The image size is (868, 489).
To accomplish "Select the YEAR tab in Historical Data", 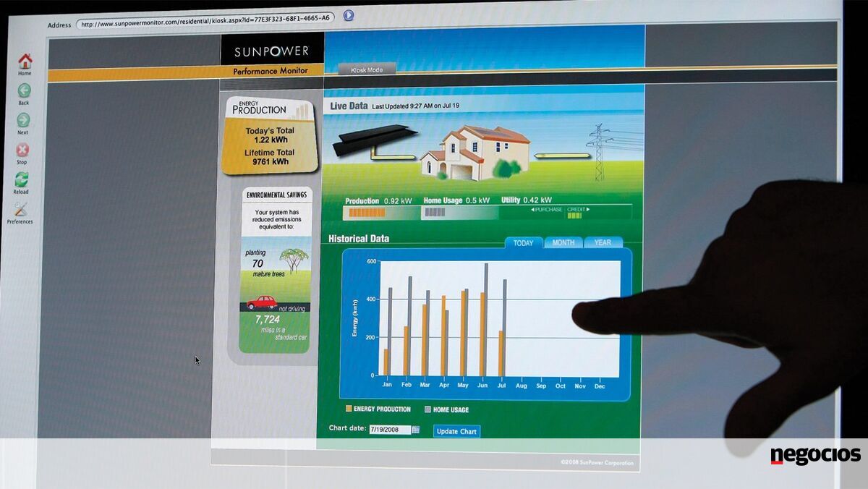I will coord(603,243).
